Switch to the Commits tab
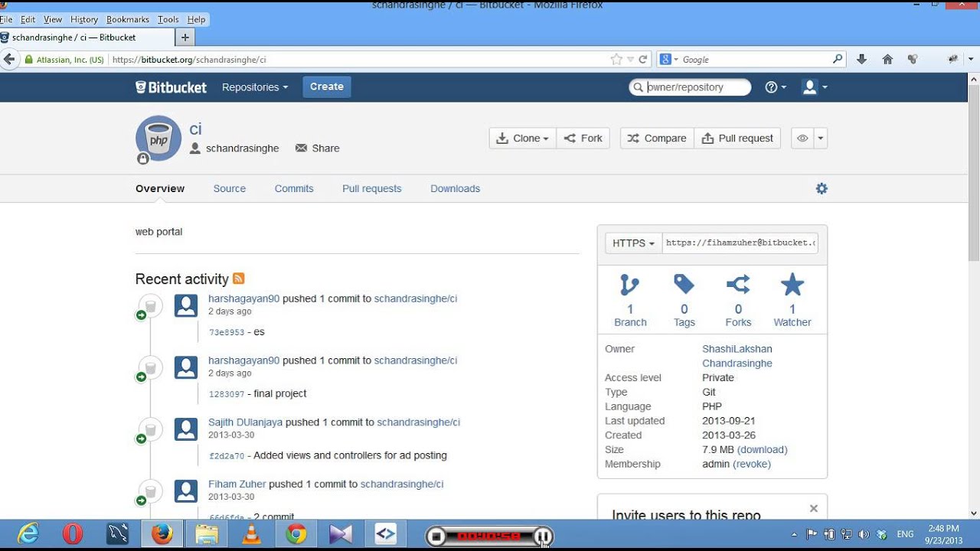Screen dimensions: 980x551 (294, 188)
